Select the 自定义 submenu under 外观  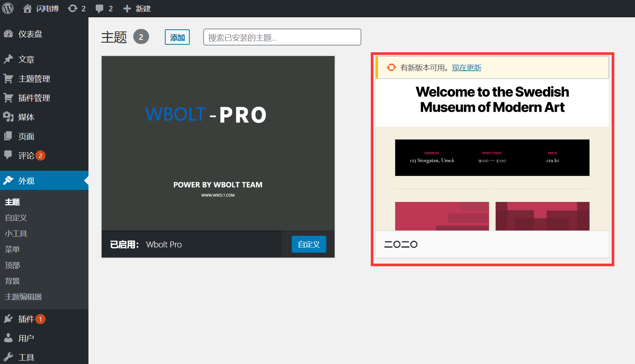[x=16, y=218]
